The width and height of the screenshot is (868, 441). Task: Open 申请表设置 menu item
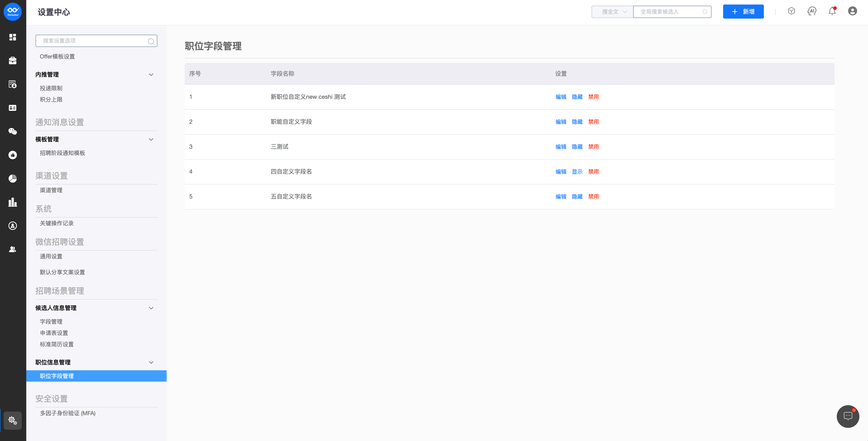coord(54,333)
